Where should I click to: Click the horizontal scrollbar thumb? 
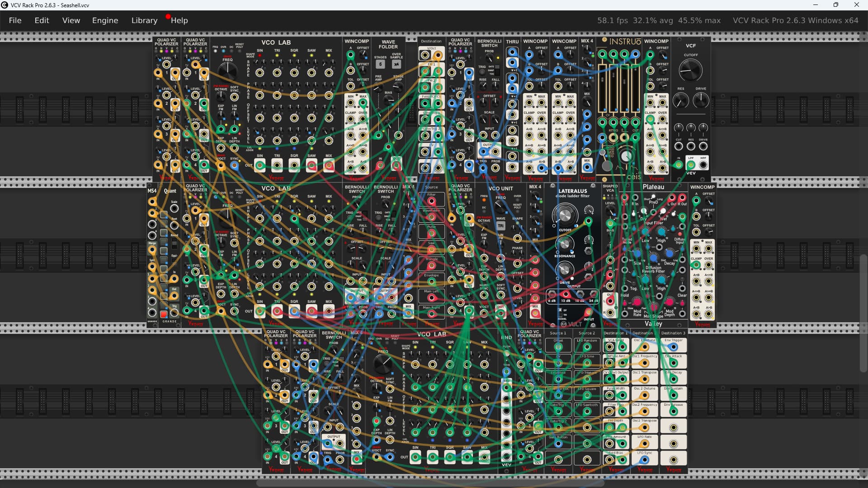430,483
